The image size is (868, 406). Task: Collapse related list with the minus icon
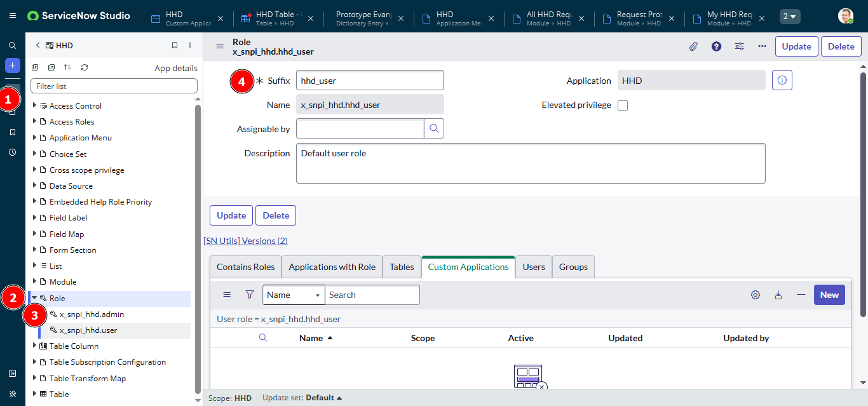tap(801, 295)
